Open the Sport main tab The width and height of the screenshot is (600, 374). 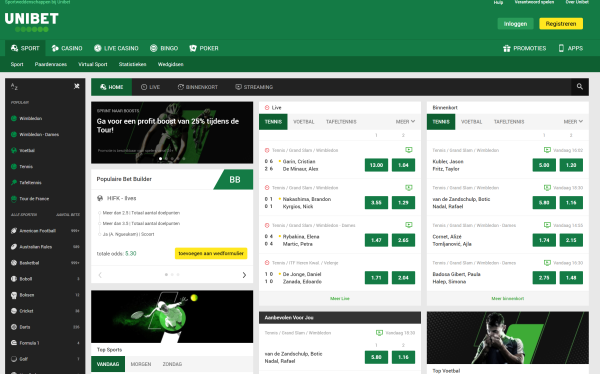25,48
